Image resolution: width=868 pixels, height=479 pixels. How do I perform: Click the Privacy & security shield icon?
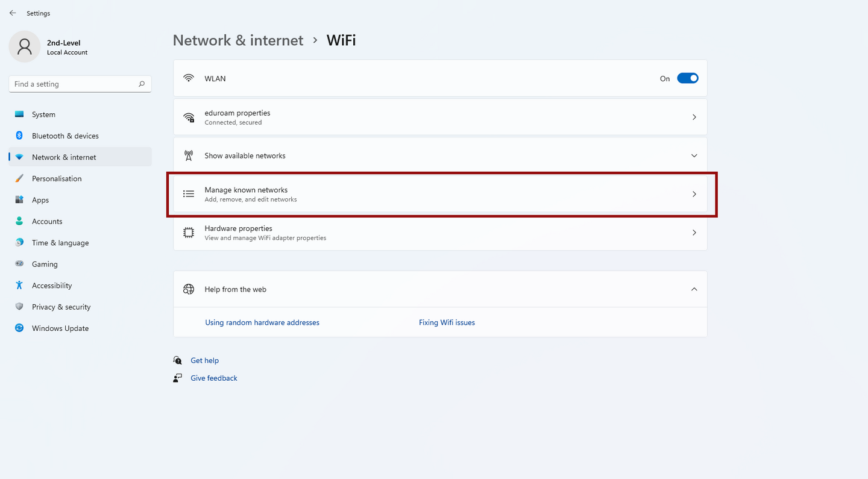(19, 307)
